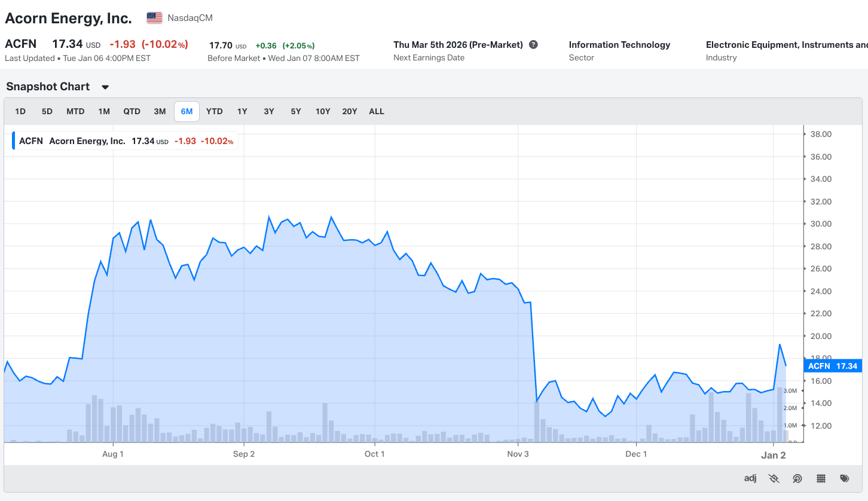Click the pre-market price 17.70
Screen dimensions: 868x501
pos(221,45)
